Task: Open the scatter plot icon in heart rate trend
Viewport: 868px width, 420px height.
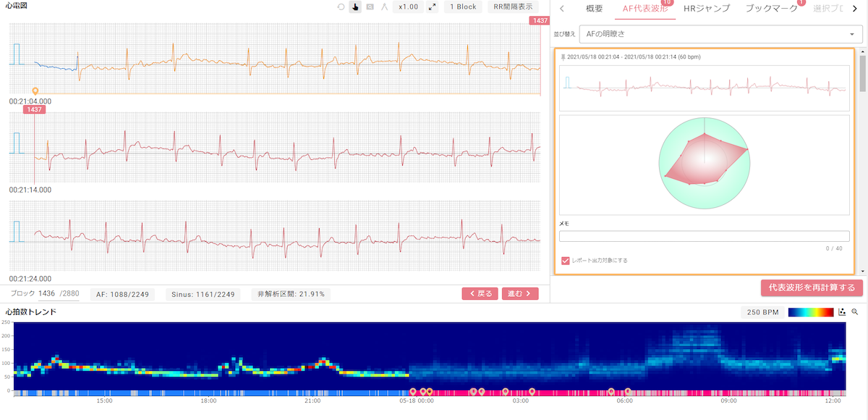Action: (842, 312)
